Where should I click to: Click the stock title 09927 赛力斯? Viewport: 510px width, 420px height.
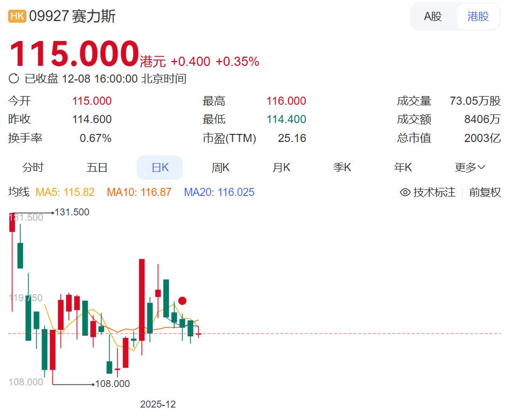(x=72, y=16)
